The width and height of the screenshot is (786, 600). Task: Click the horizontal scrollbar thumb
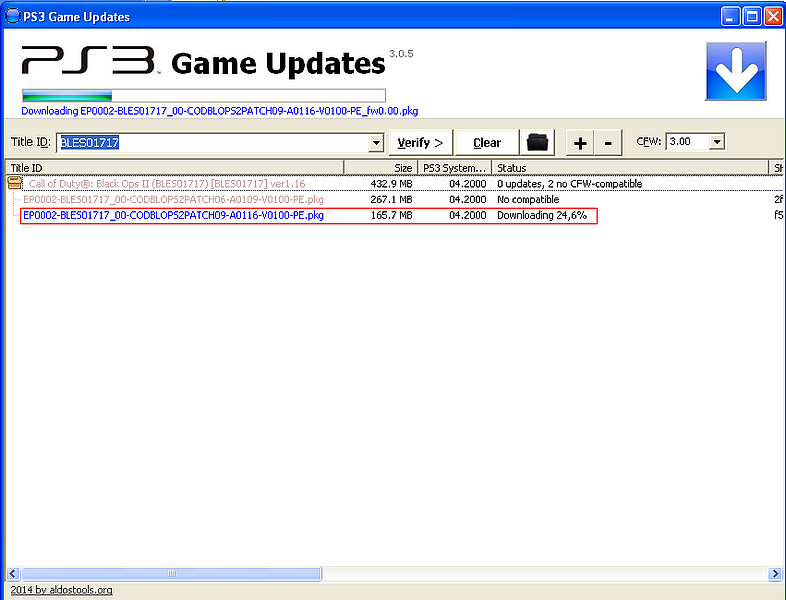(x=171, y=573)
